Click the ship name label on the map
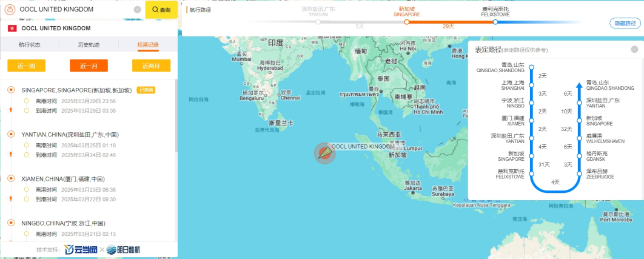 363,146
